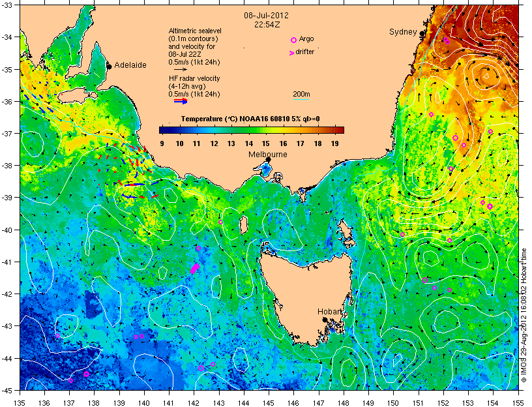Click Kangaroo Island south of Adelaide
The height and width of the screenshot is (407, 532).
pyautogui.click(x=76, y=97)
